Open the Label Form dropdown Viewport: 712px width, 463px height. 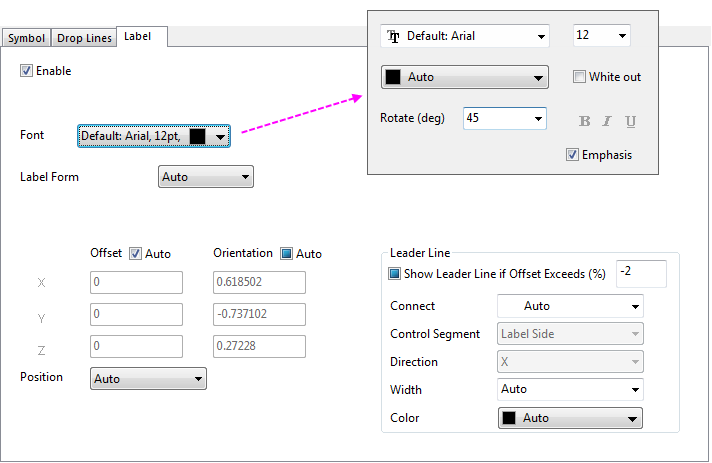click(206, 177)
